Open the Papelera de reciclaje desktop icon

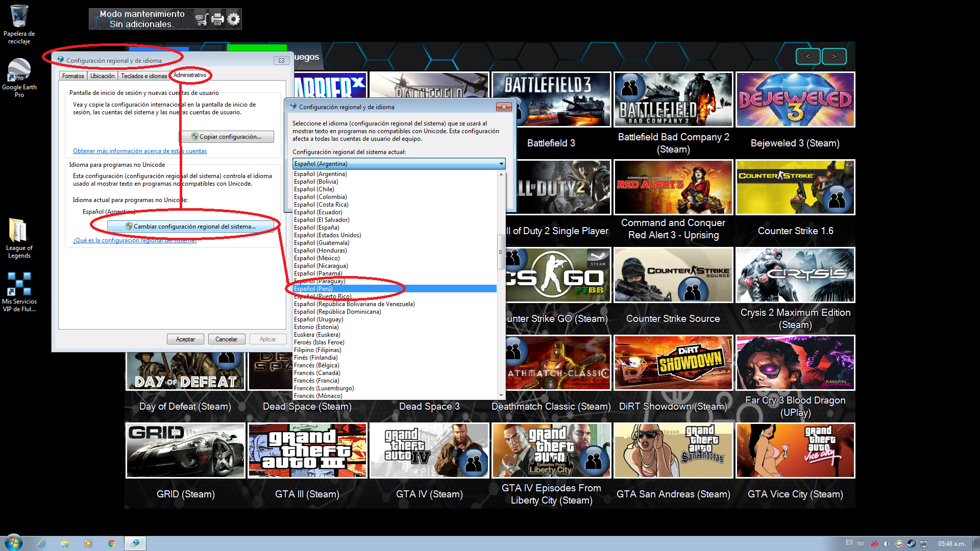(19, 24)
